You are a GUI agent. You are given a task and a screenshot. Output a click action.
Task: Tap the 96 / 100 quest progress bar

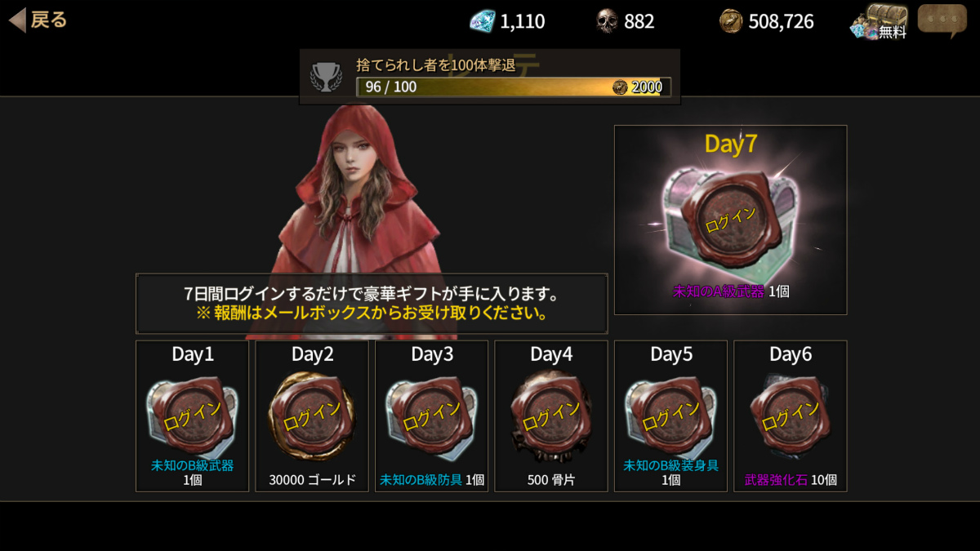click(513, 87)
